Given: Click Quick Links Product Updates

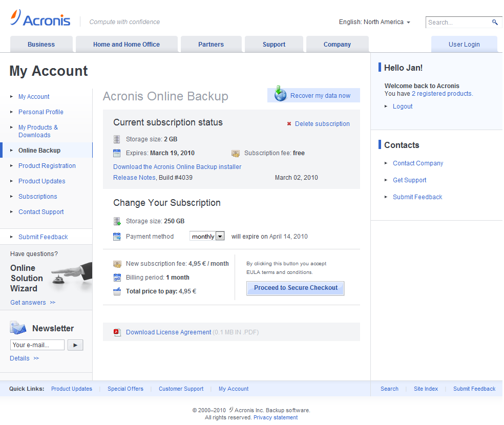Looking at the screenshot, I should (72, 389).
